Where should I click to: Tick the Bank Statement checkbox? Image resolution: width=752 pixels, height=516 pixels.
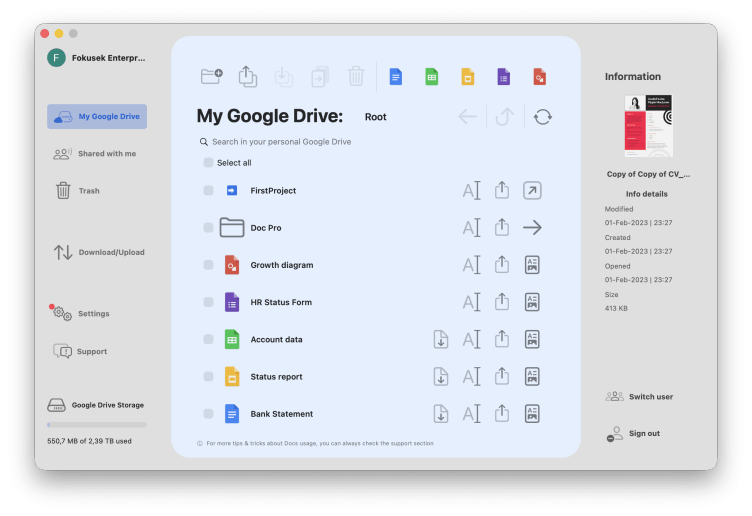pos(208,413)
